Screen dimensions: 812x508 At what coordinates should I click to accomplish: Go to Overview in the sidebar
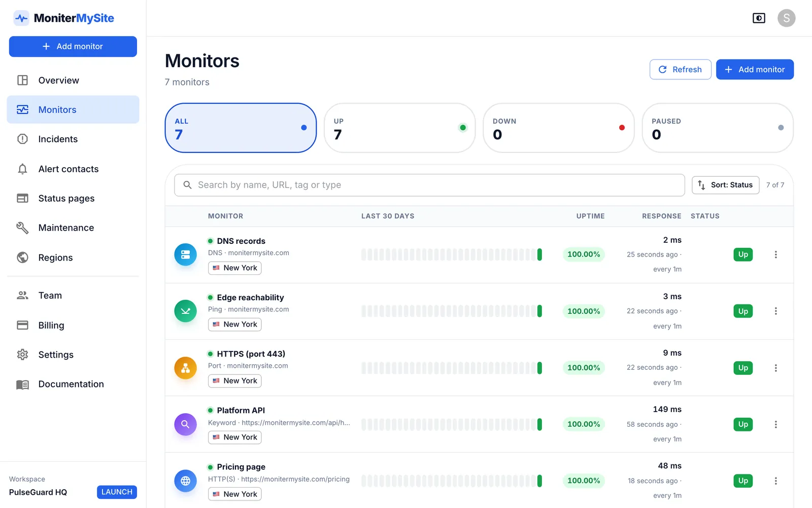[73, 80]
